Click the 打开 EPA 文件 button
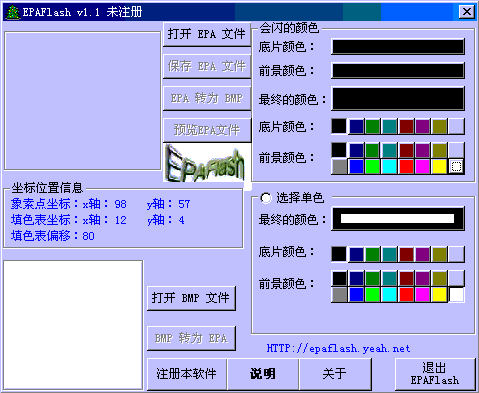479x393 pixels. click(x=207, y=34)
